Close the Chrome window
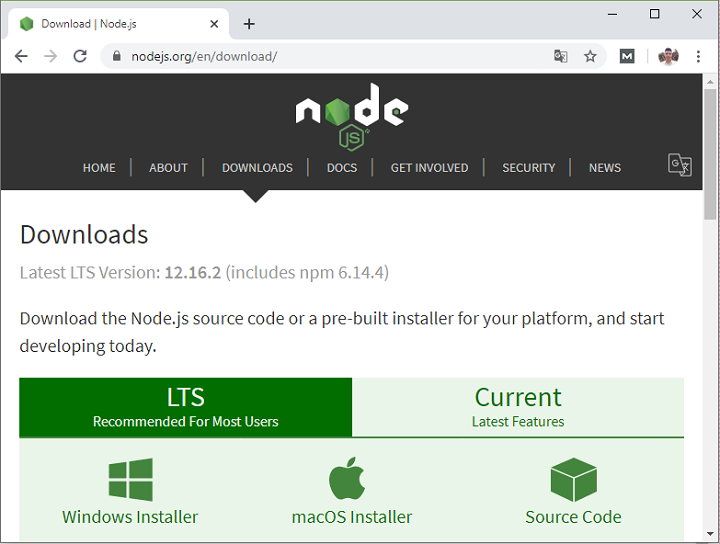The image size is (720, 544). (697, 14)
